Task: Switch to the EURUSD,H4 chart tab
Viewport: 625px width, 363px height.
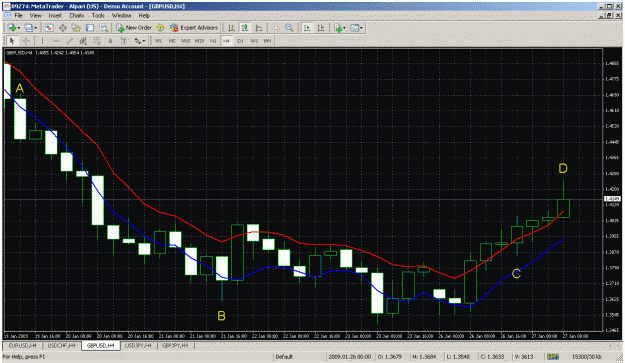Action: (22, 345)
